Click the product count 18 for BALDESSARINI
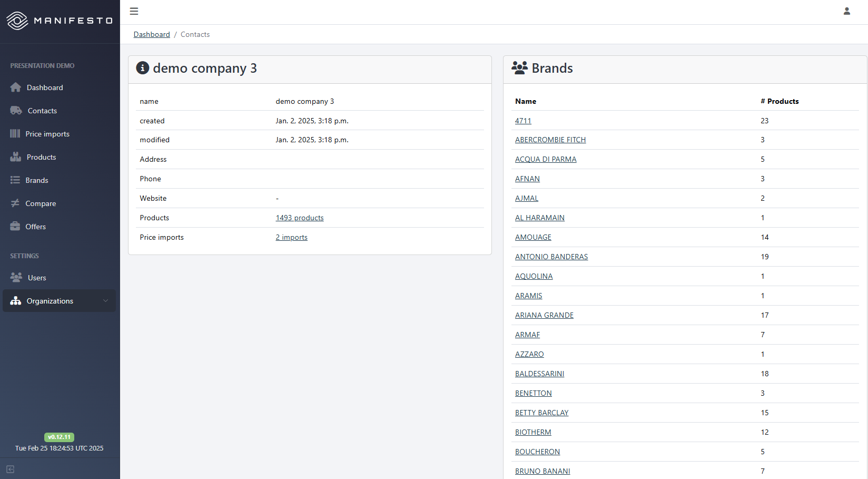 pos(765,374)
